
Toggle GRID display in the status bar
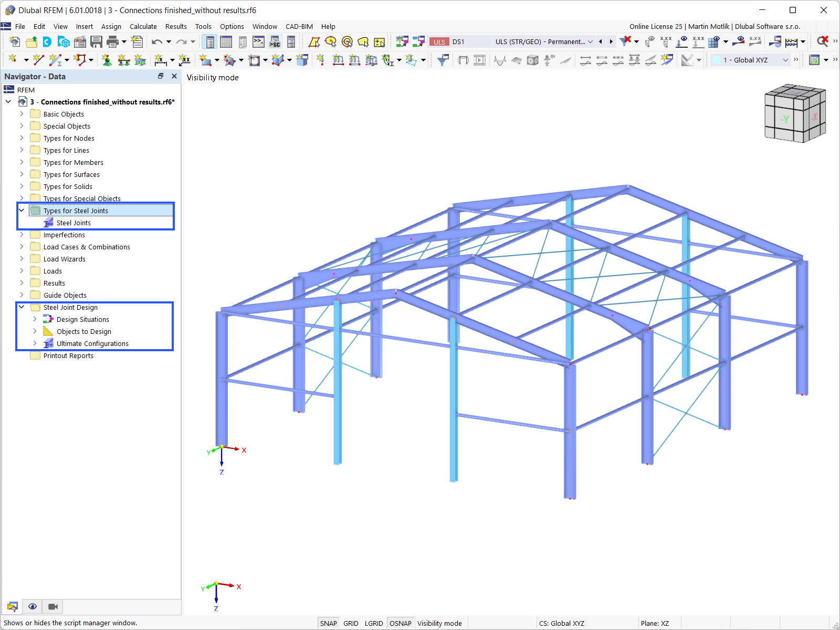350,623
